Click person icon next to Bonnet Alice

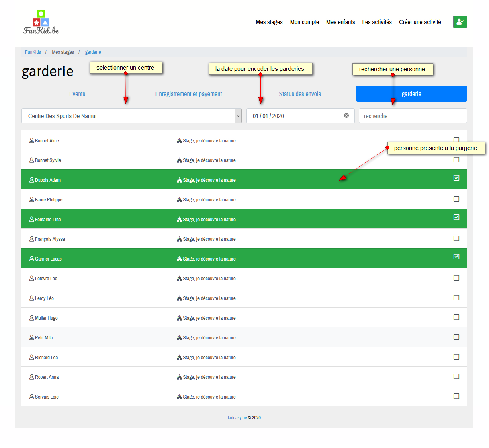31,141
